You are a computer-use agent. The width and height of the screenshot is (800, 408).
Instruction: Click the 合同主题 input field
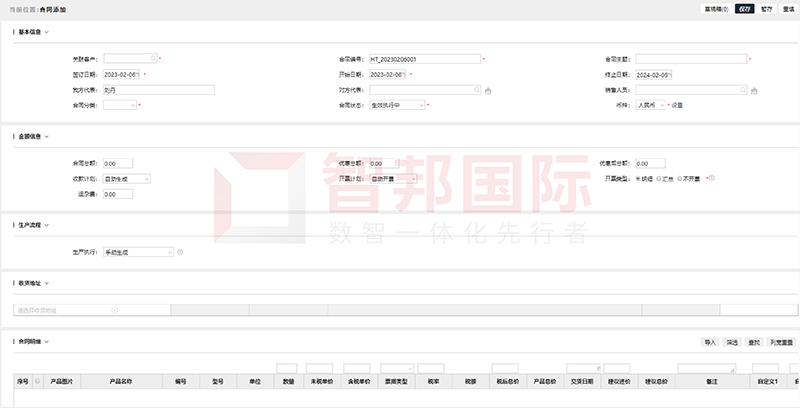[x=691, y=59]
